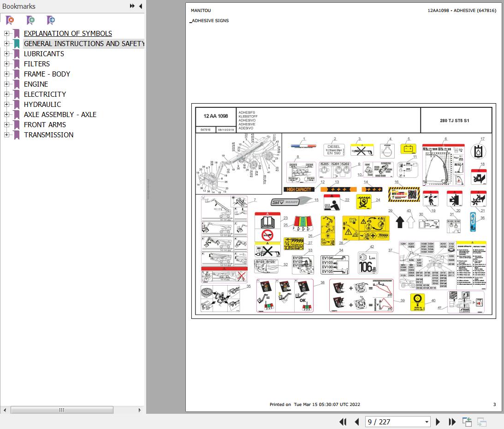Click the HYDRAULIC bookmark flag icon
Image resolution: width=504 pixels, height=429 pixels.
pos(17,104)
